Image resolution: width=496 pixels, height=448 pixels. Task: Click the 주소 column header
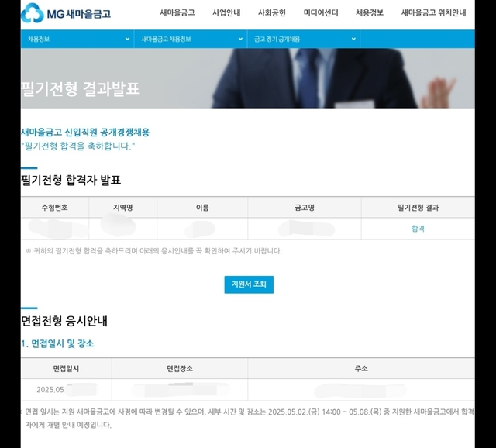pos(361,368)
